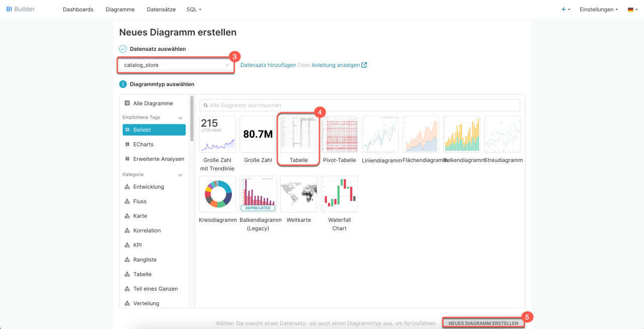Pick the Weltkarte world map chart
Viewport: 644px width, 329px height.
(298, 194)
